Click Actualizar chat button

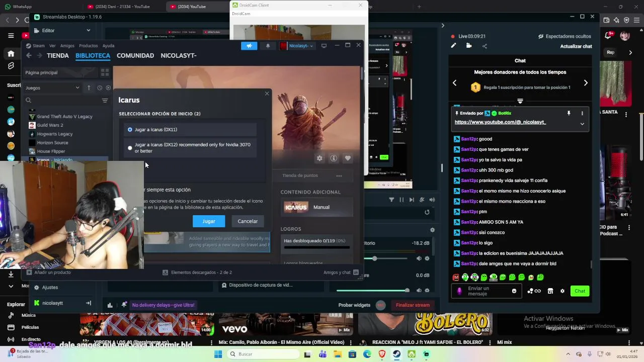pos(576,46)
